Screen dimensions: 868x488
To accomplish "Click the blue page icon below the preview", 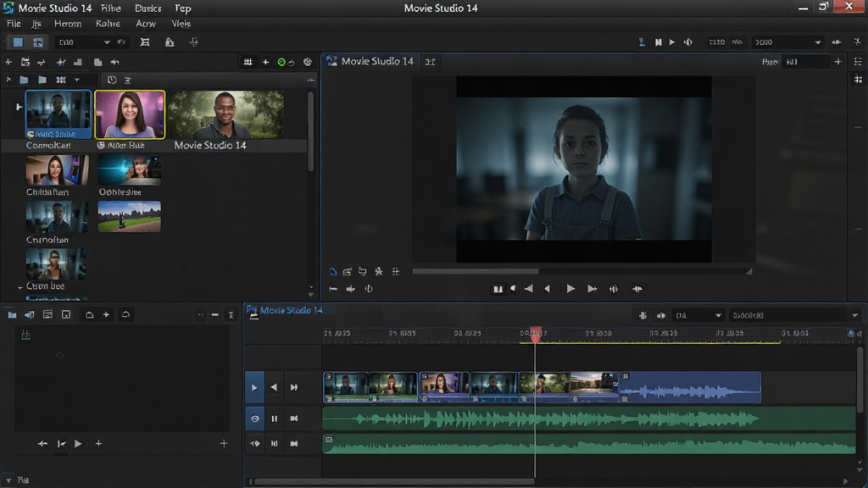I will [332, 272].
